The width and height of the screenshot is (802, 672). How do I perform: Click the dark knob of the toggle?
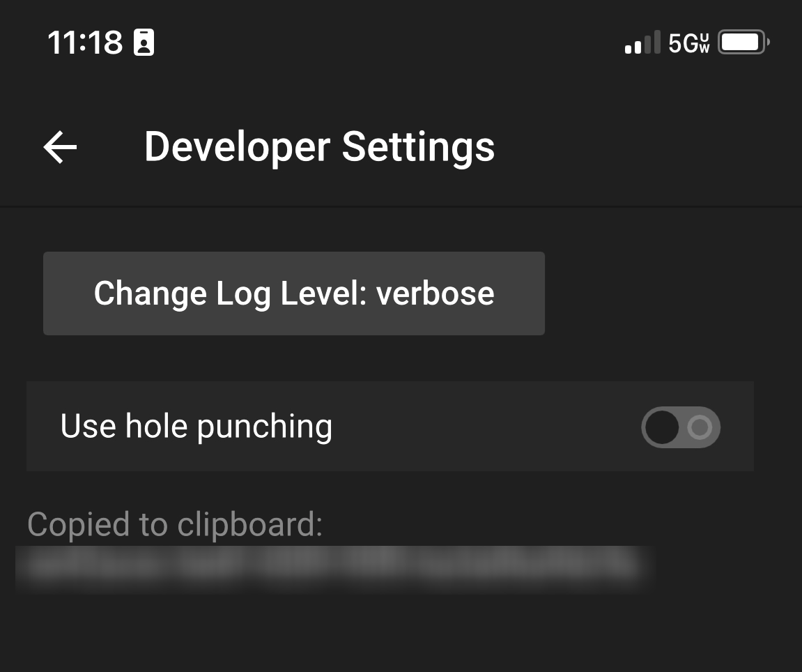[662, 427]
